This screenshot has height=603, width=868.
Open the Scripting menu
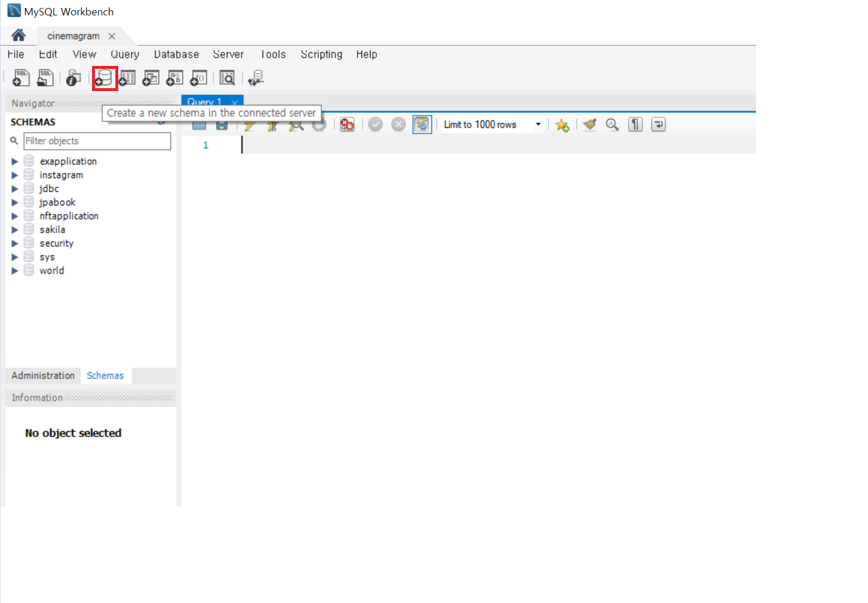322,54
